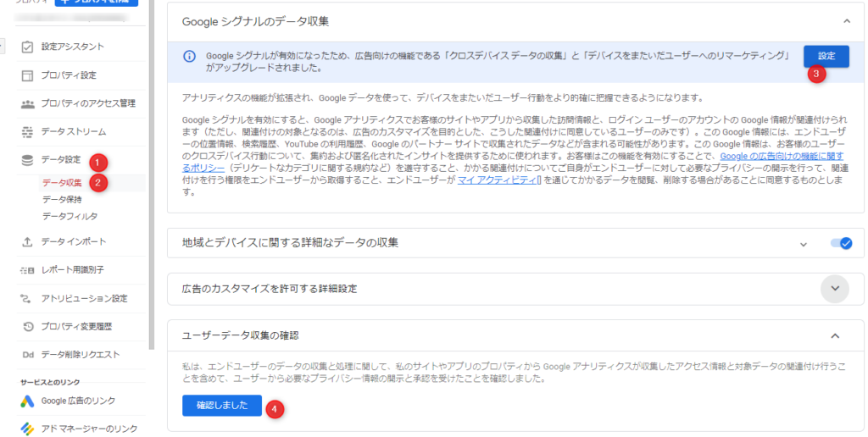Select データ保持 sub-item

(62, 200)
